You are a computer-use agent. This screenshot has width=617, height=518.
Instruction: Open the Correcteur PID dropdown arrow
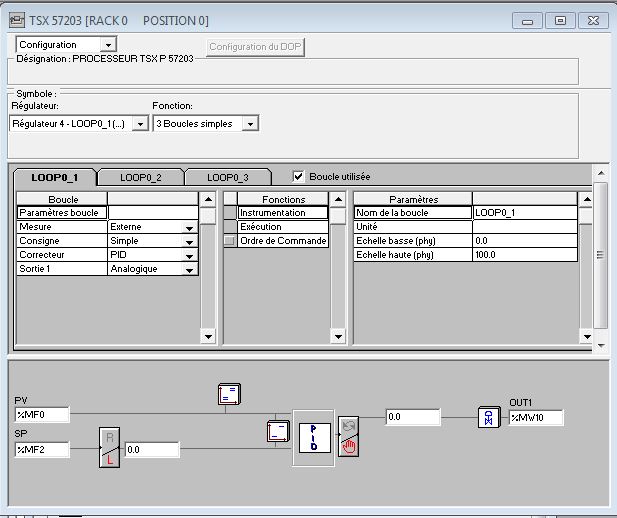(188, 256)
